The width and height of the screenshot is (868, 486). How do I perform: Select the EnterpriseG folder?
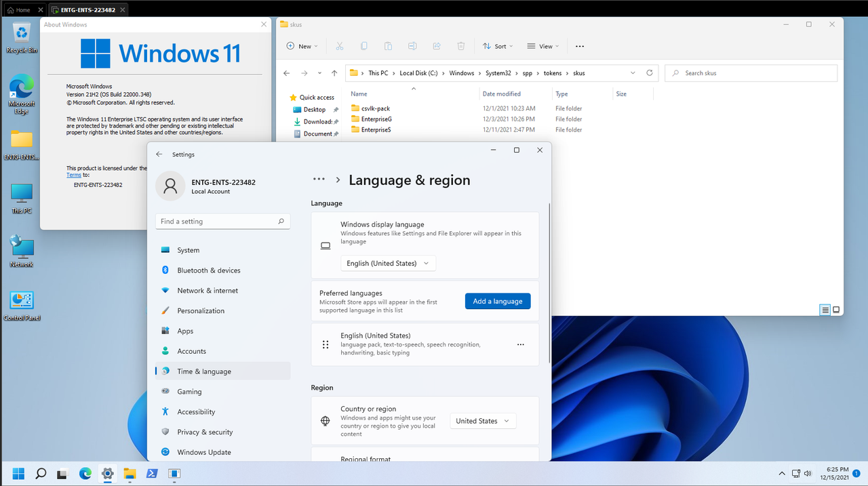(376, 119)
